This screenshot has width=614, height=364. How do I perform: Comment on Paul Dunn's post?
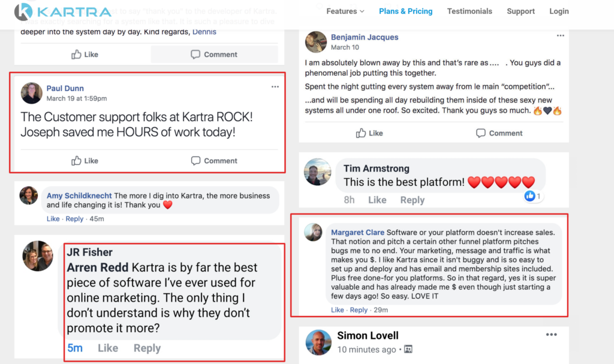[214, 161]
